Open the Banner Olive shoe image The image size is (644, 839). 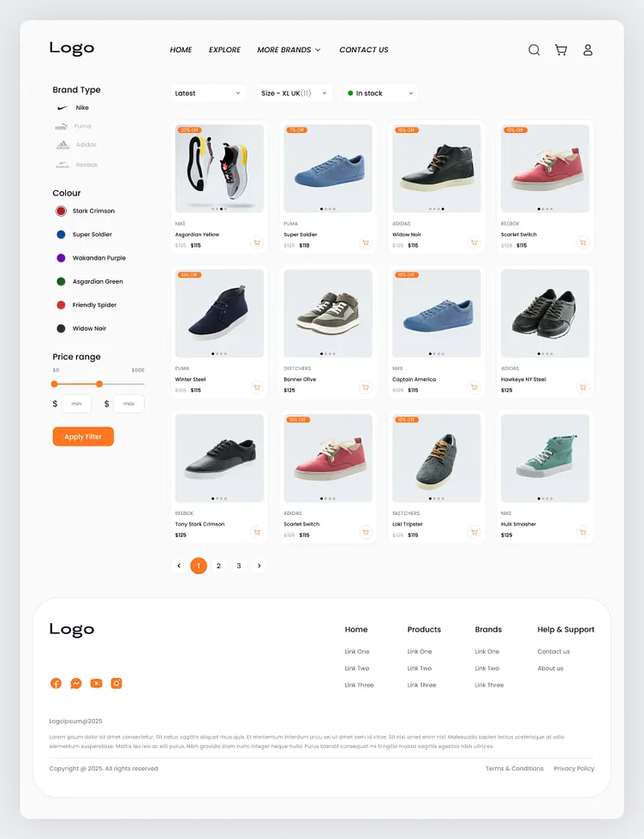(x=328, y=313)
